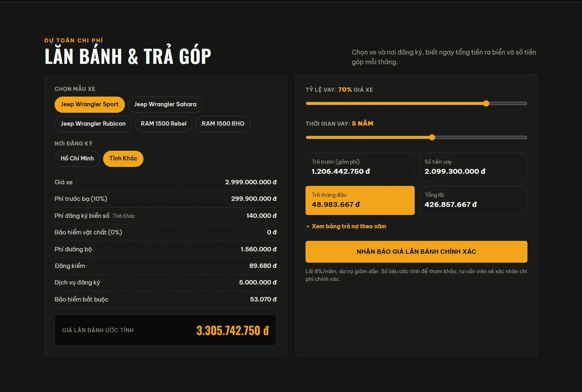Click Nhận báo giá lăn bánh chính xác

416,252
